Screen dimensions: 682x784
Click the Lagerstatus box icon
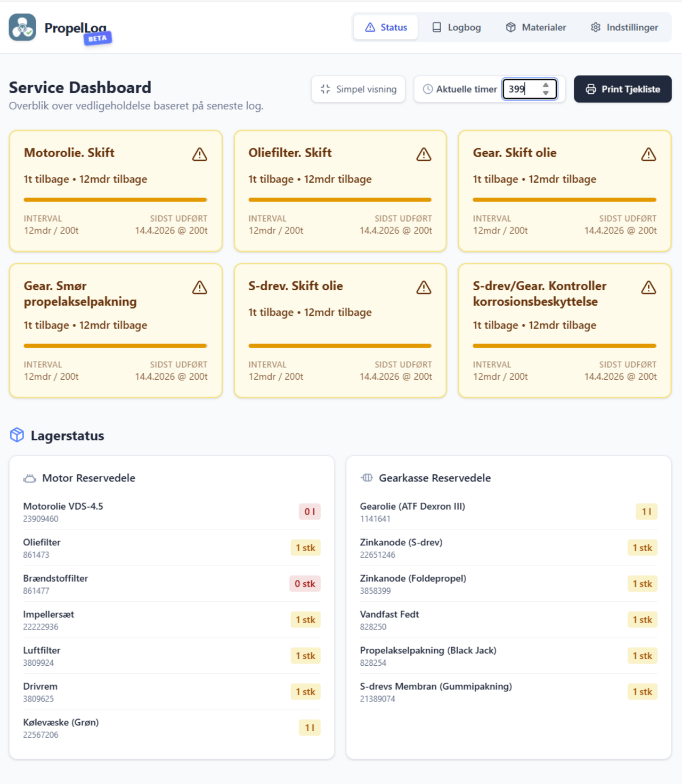[17, 435]
